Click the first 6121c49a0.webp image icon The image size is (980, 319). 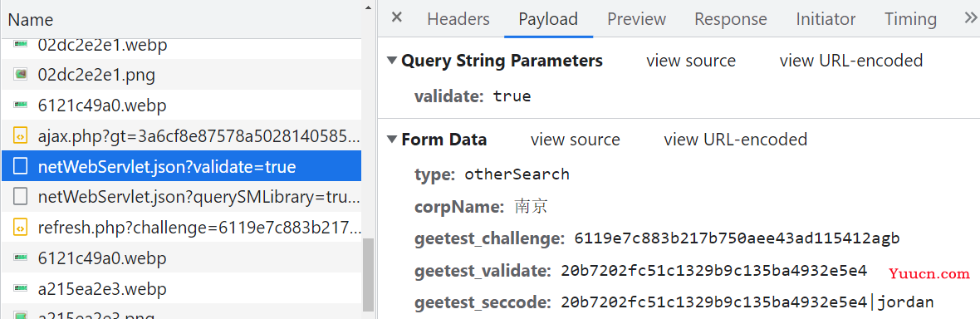pyautogui.click(x=21, y=105)
